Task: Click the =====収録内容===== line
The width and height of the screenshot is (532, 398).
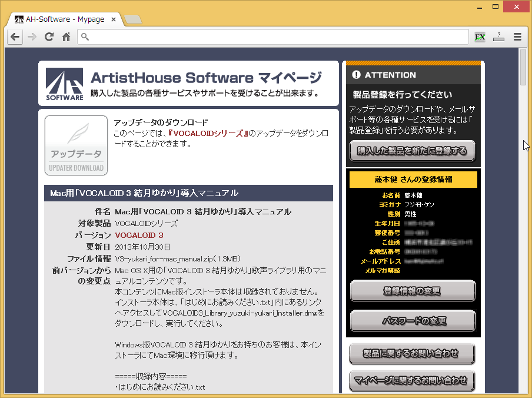Action: pos(151,376)
